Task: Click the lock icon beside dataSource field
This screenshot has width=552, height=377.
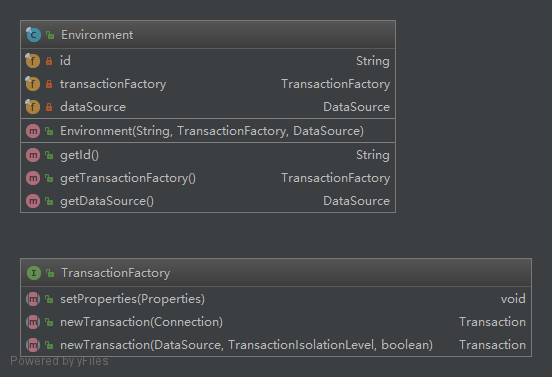Action: 49,107
